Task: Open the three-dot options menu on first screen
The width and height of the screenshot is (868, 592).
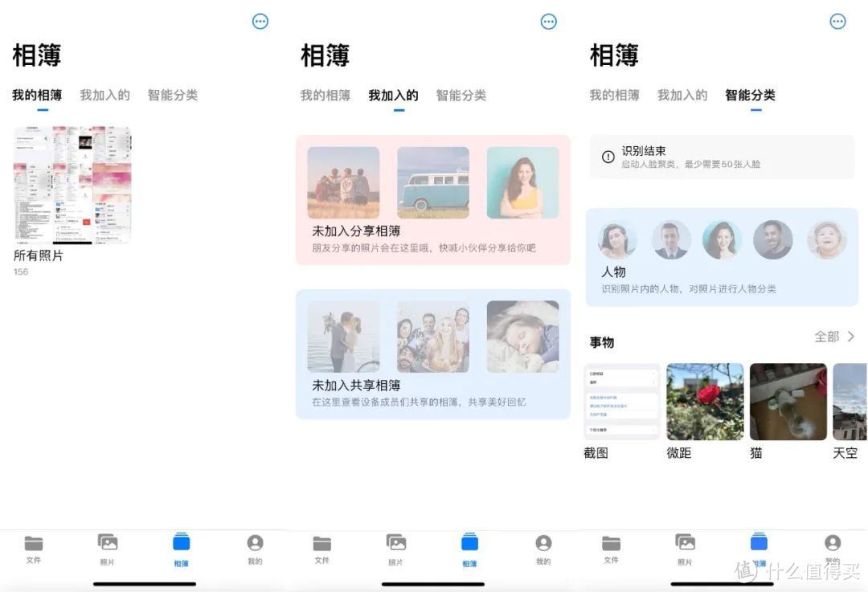Action: (x=260, y=21)
